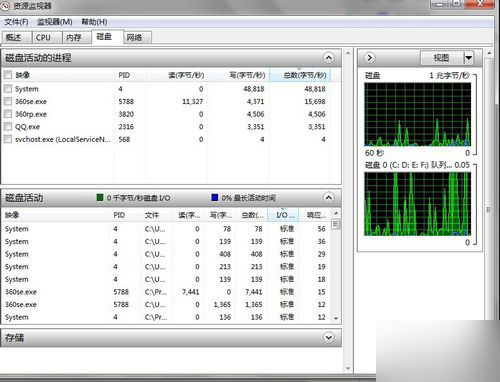Click disk activity list scroll up arrow
500x382 pixels.
(x=336, y=213)
